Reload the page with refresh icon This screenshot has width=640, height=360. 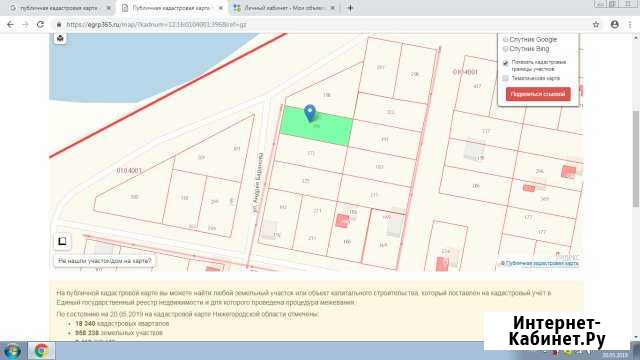point(40,24)
